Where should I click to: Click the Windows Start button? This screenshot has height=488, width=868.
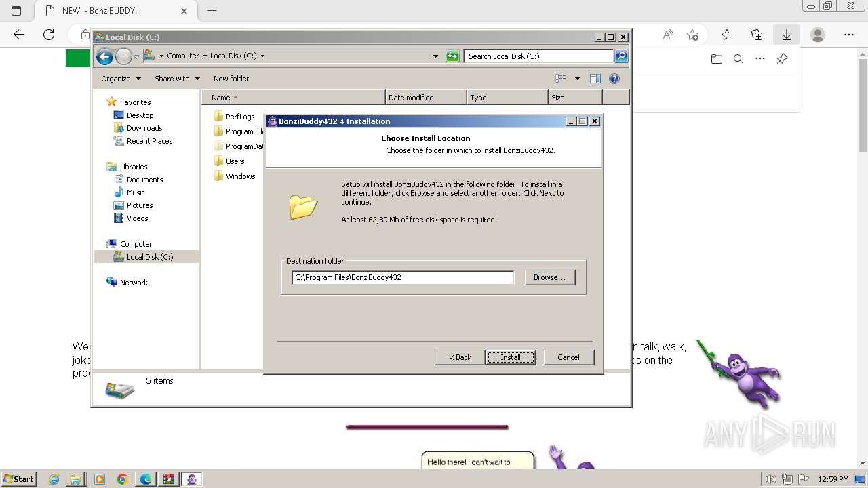(x=18, y=479)
